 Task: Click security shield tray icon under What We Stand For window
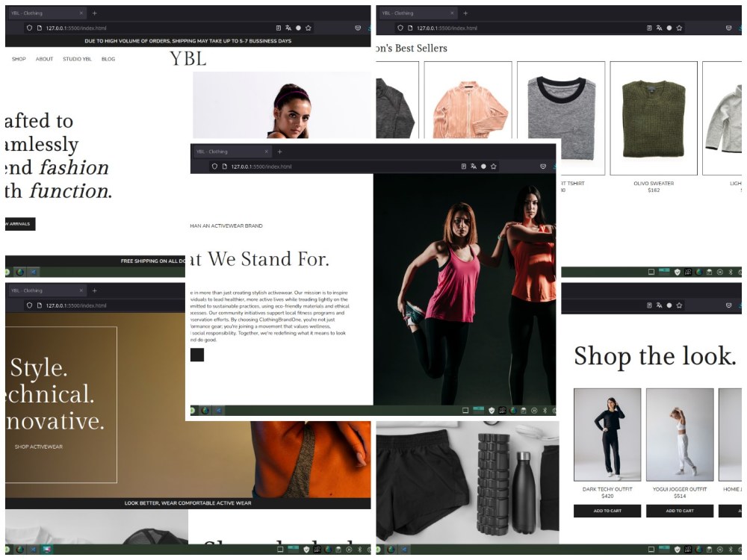coord(492,411)
